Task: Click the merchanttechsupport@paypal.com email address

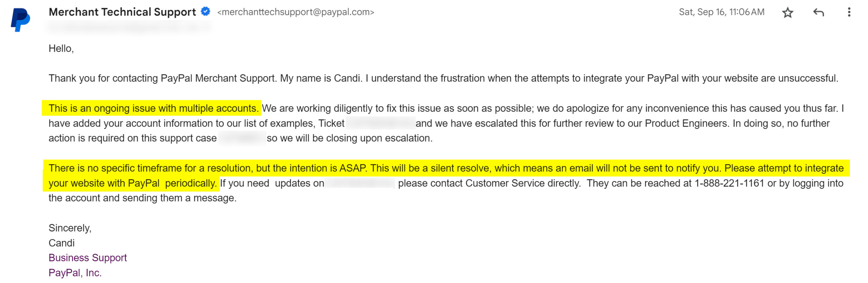Action: click(295, 12)
